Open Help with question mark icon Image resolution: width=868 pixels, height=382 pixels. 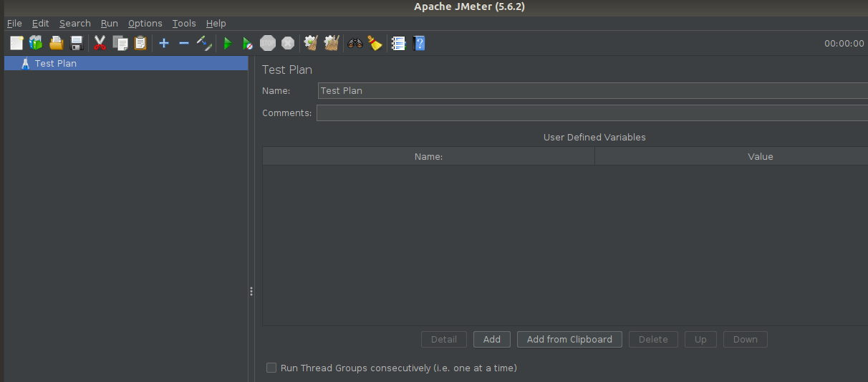(x=420, y=44)
